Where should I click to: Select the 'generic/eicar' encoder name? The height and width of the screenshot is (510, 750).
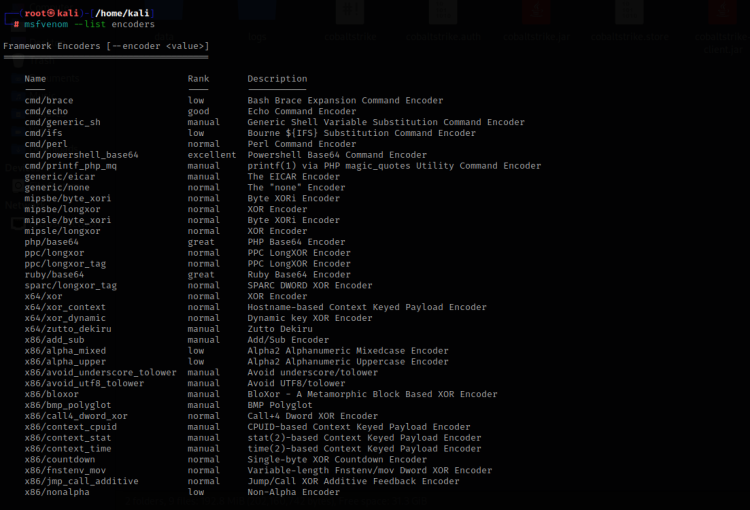click(60, 177)
